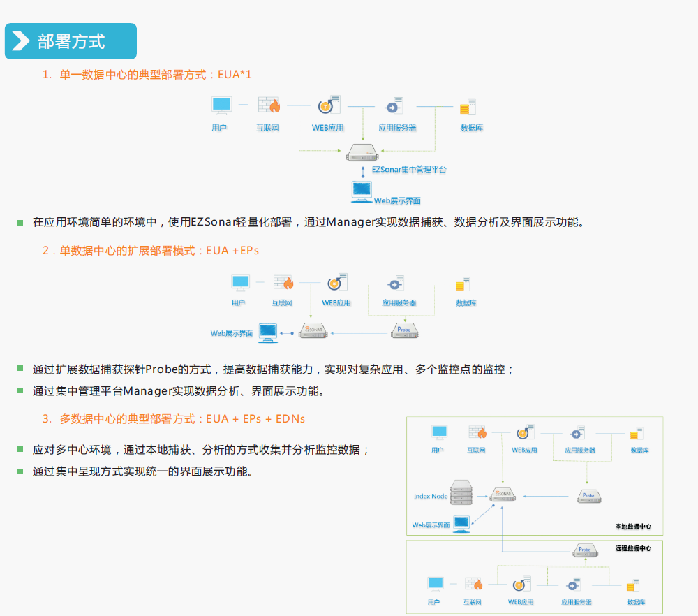Select the 应用服务器 icon in the 本地数据中心 box
The height and width of the screenshot is (616, 698).
pyautogui.click(x=577, y=433)
